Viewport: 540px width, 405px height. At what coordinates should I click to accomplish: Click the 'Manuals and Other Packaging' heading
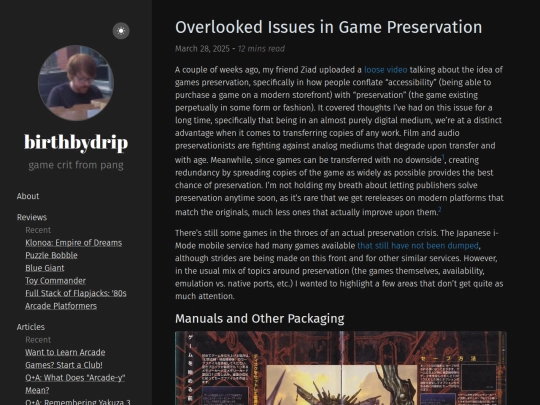pyautogui.click(x=260, y=319)
